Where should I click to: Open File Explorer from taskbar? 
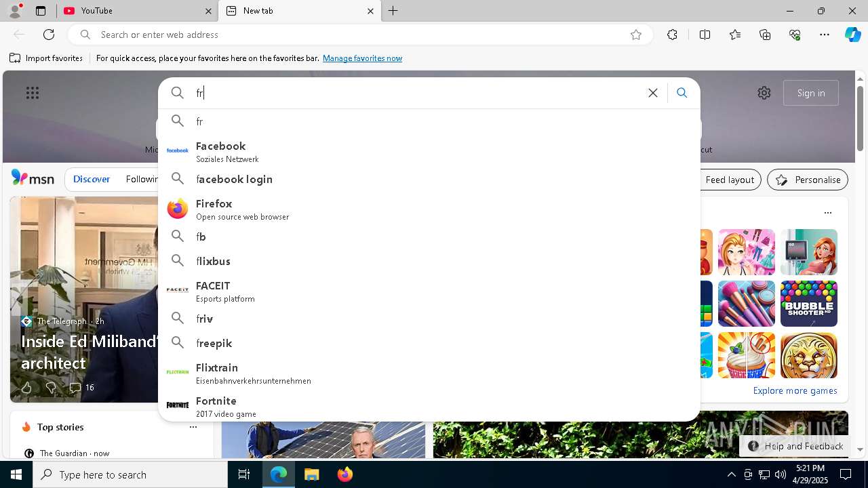pyautogui.click(x=311, y=474)
